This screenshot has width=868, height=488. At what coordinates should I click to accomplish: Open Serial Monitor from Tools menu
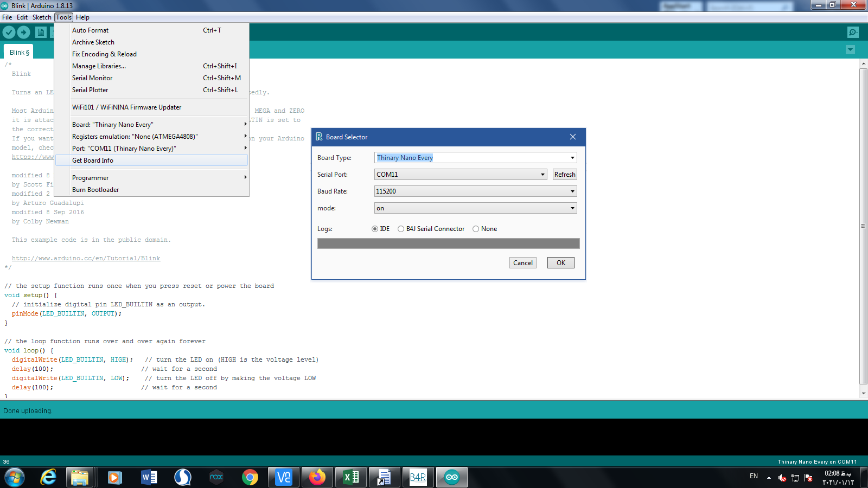pyautogui.click(x=152, y=78)
